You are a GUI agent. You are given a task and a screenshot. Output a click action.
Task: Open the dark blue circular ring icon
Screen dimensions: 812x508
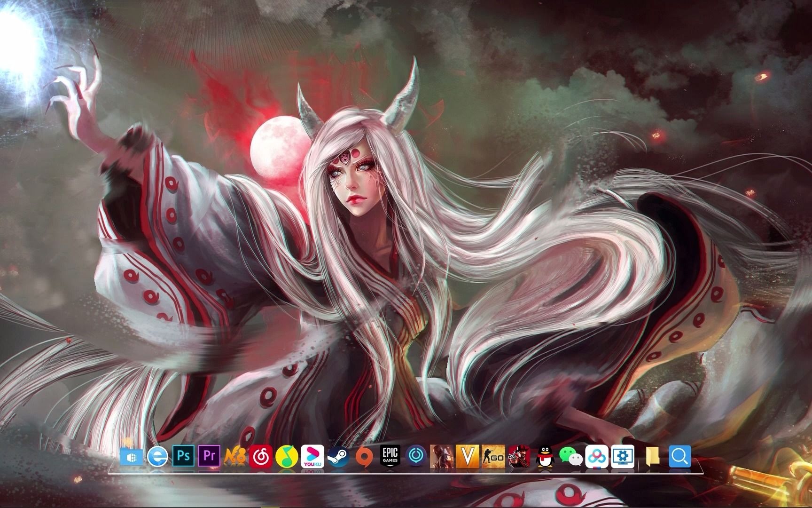tap(416, 456)
